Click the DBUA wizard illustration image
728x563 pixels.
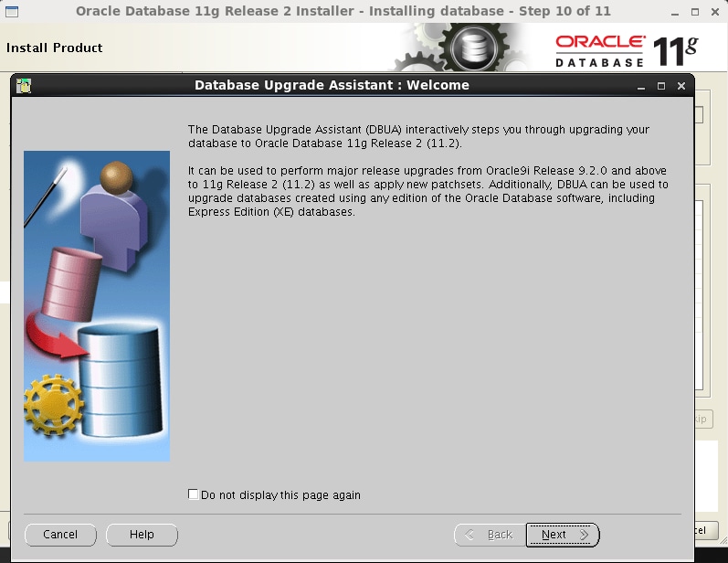click(97, 306)
